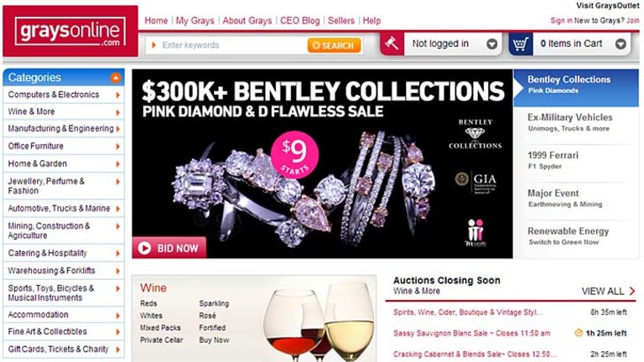
Task: Open the Items in Cart dropdown
Action: (621, 44)
